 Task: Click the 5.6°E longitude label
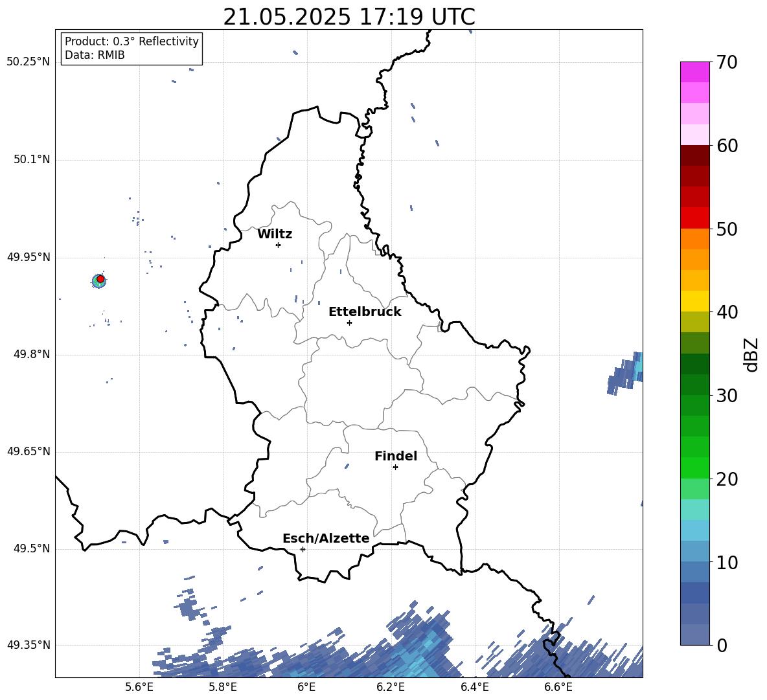[139, 687]
